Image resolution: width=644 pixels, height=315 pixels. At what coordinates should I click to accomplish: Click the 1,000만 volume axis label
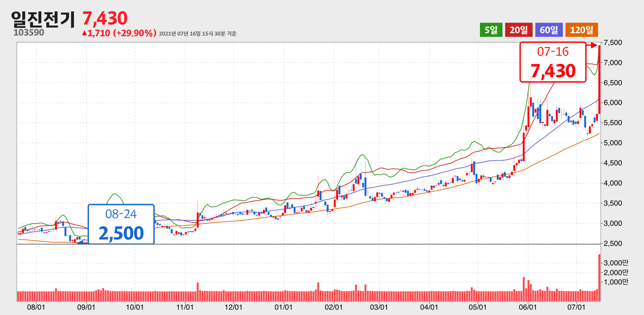pos(616,282)
